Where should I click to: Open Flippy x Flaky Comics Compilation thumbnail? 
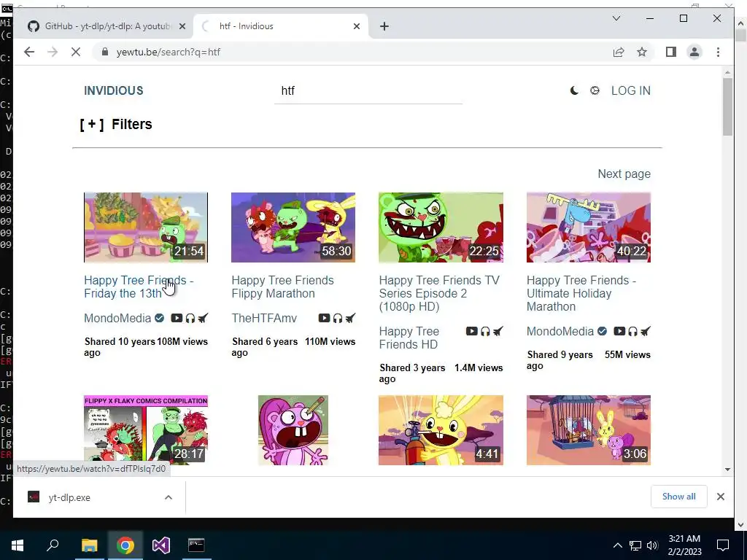click(146, 430)
